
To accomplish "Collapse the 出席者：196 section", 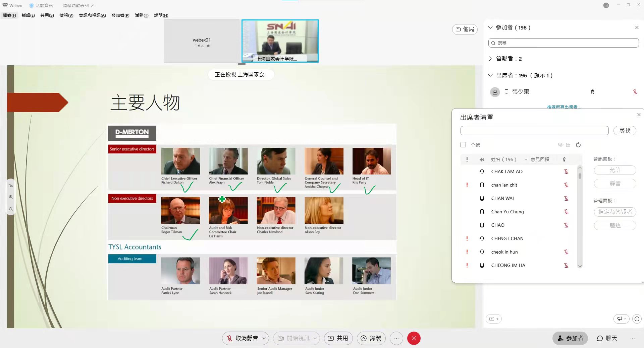I will [x=490, y=75].
